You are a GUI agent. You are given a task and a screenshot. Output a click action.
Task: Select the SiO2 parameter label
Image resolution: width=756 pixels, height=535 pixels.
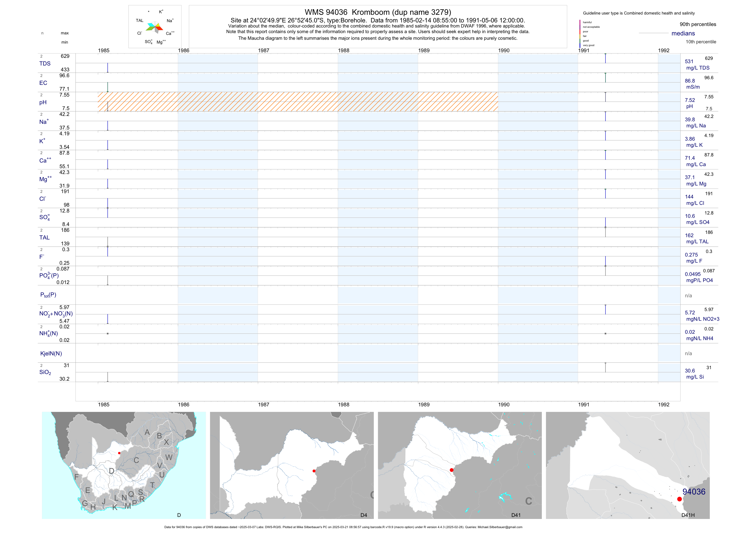(45, 372)
